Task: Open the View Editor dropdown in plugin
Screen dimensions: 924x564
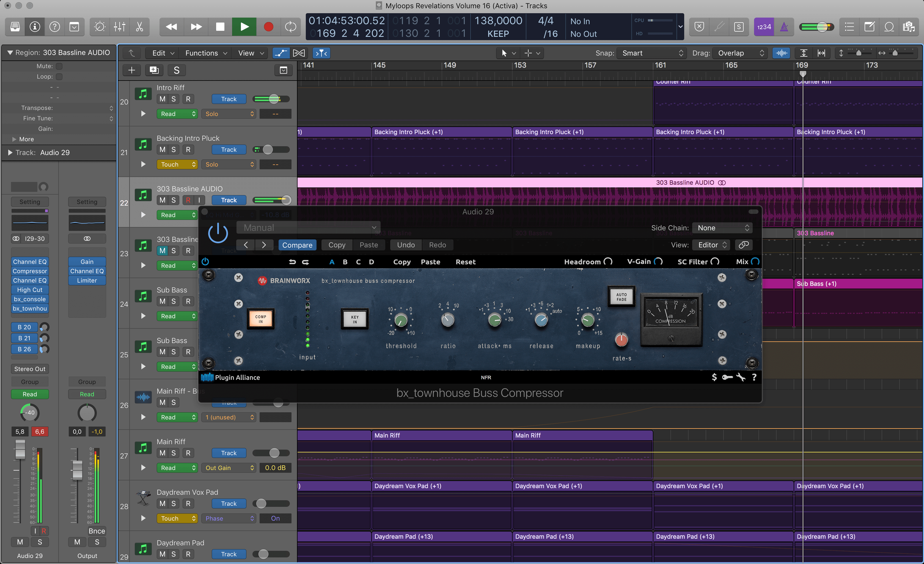Action: 711,245
